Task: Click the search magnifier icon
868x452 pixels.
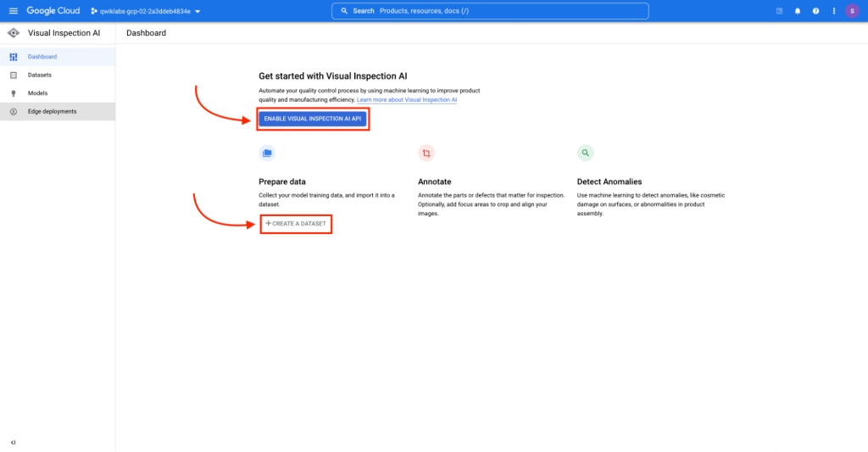Action: [x=344, y=11]
